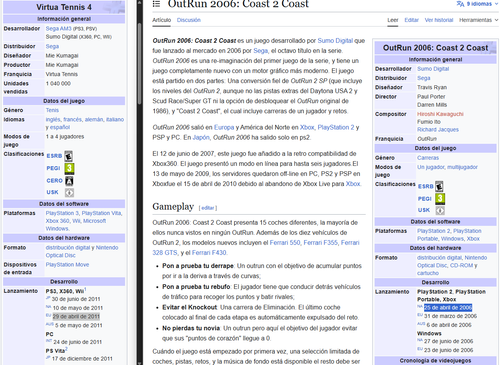Click the PEGI 3 icon in OutRun infobox
The width and height of the screenshot is (500, 365).
(440, 199)
